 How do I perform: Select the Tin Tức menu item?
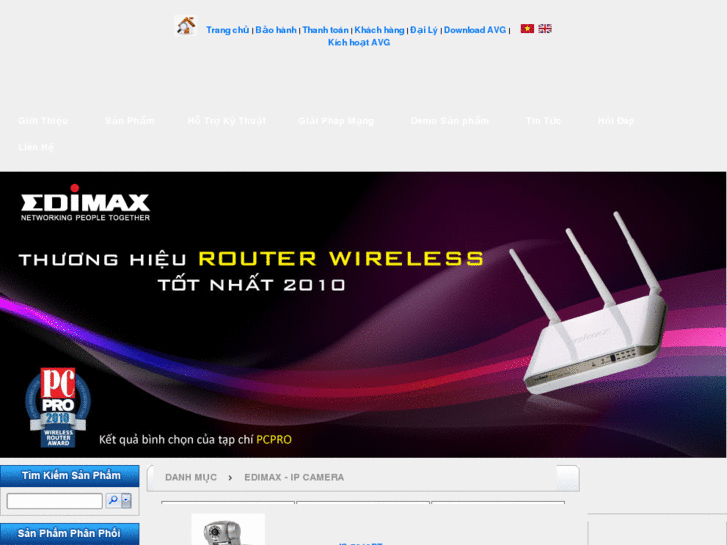(x=543, y=121)
